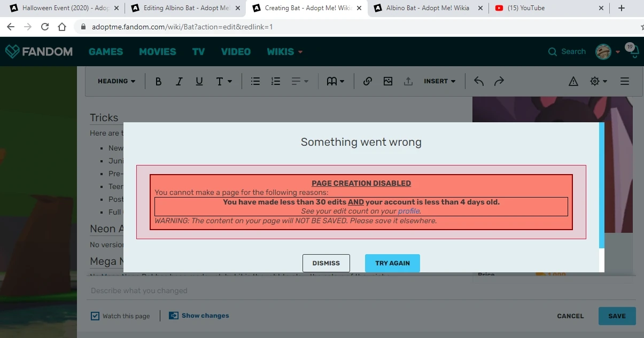Close the YouTube tab
Image resolution: width=644 pixels, height=338 pixels.
coord(601,8)
